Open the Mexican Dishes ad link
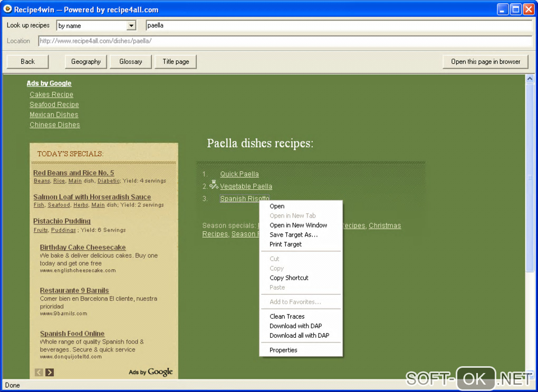 point(54,115)
